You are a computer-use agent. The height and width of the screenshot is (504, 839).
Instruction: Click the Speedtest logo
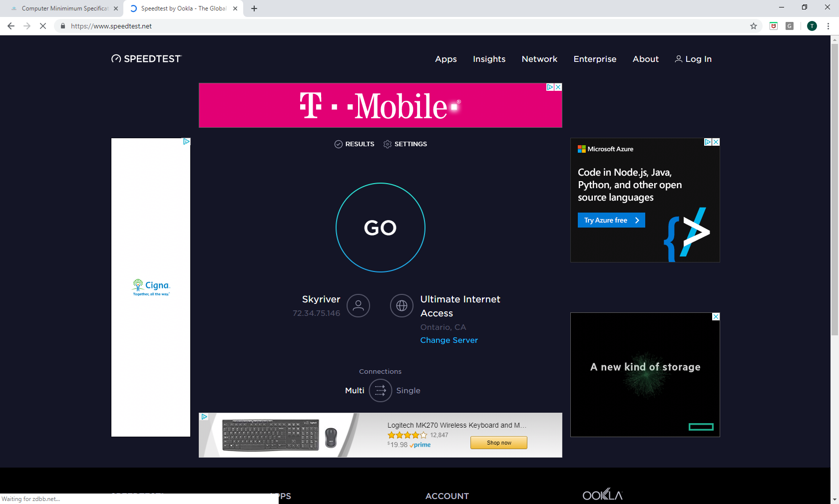[x=146, y=59]
